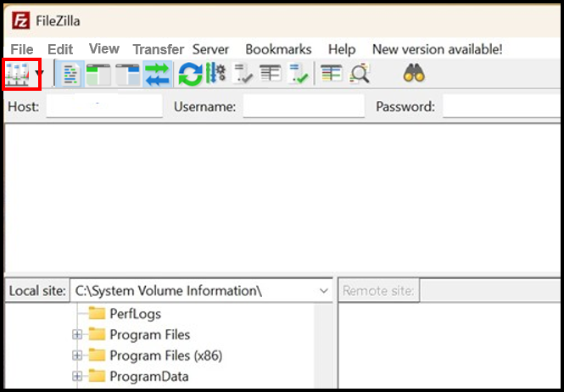
Task: Search for files with binoculars icon
Action: [x=414, y=73]
